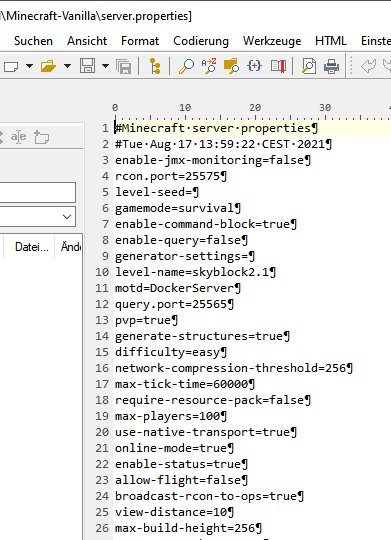
Task: Click line '#Minecraft server properties'
Action: point(216,128)
